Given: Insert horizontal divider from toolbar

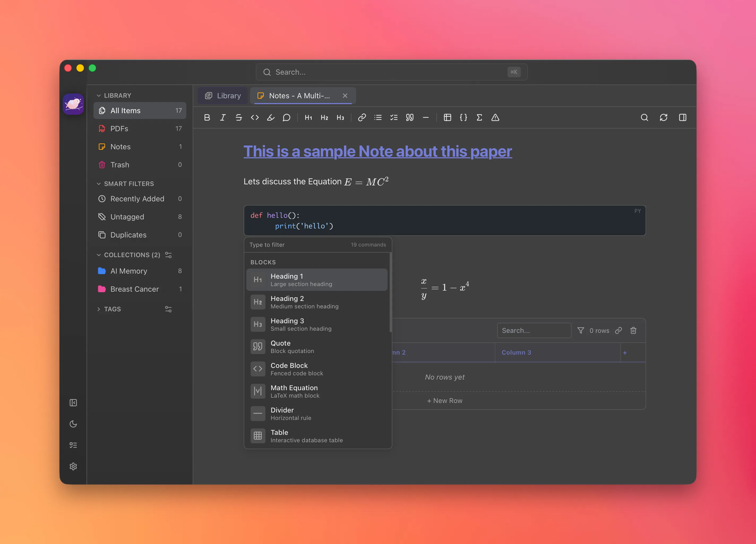Looking at the screenshot, I should pos(426,117).
